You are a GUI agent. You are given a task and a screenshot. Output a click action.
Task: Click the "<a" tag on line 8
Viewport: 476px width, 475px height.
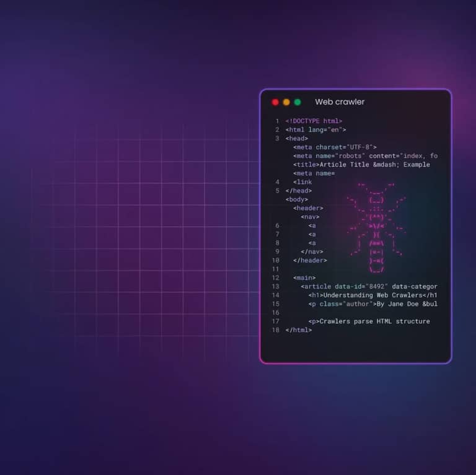coord(312,243)
